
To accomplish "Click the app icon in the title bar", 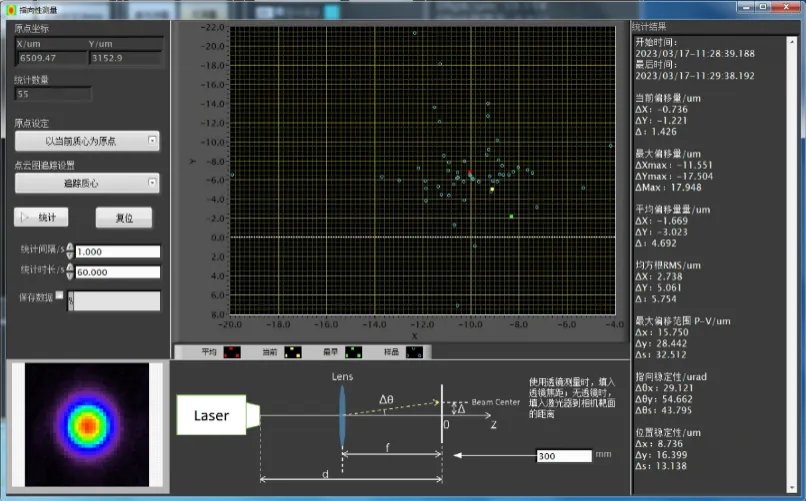I will click(11, 10).
